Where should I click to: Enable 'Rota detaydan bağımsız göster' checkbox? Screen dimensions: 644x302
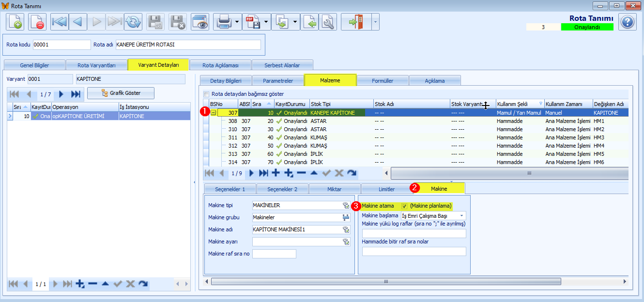coord(207,94)
